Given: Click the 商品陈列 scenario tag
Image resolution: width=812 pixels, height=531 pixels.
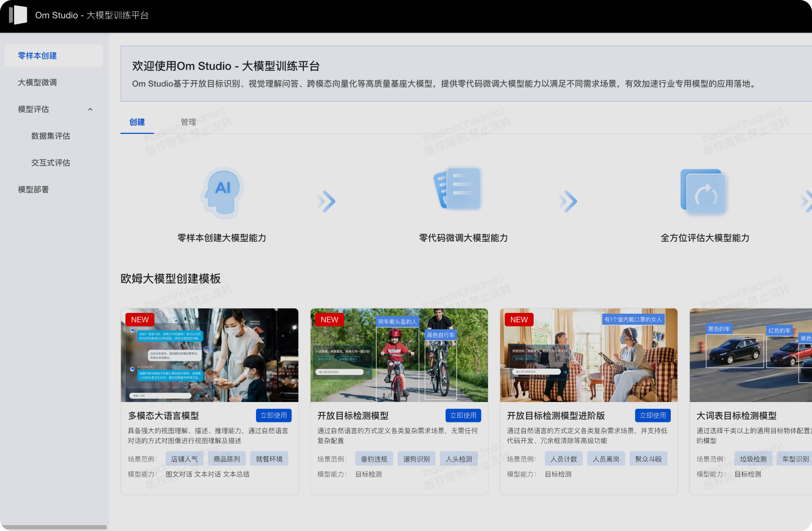Looking at the screenshot, I should [x=227, y=459].
